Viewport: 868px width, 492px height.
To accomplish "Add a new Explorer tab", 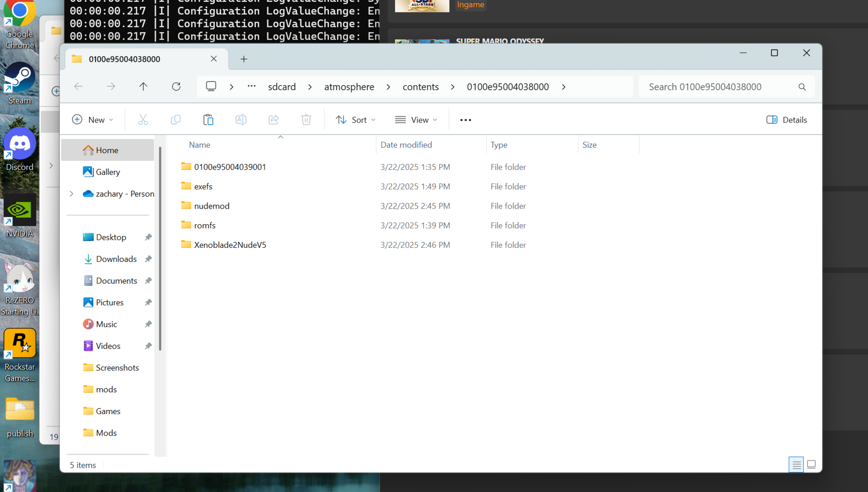I will click(244, 59).
